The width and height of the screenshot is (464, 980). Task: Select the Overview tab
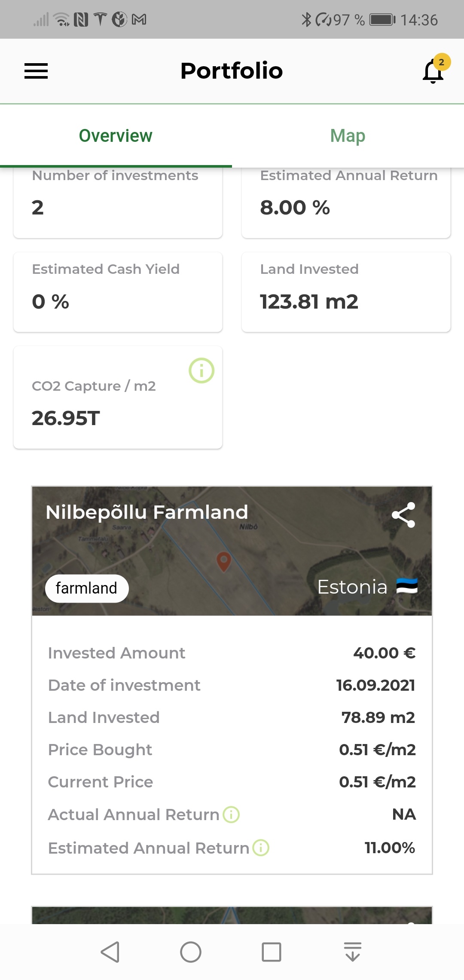pos(116,136)
